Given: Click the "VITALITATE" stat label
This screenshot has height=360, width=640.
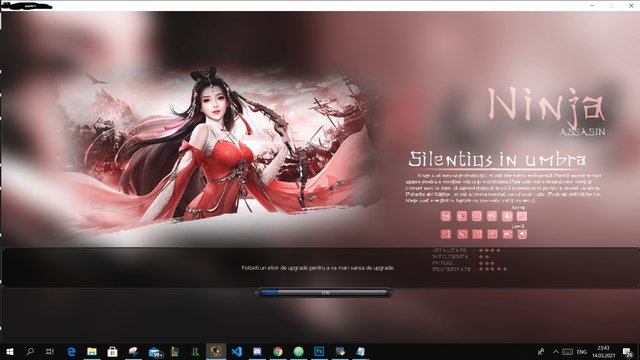Looking at the screenshot, I should [449, 250].
